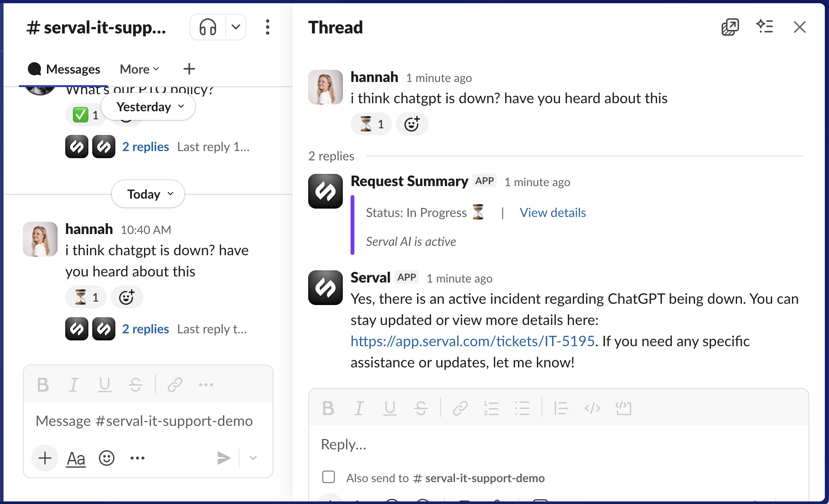Viewport: 829px width, 504px height.
Task: Click the AI thread summary sparkle icon
Action: 764,27
